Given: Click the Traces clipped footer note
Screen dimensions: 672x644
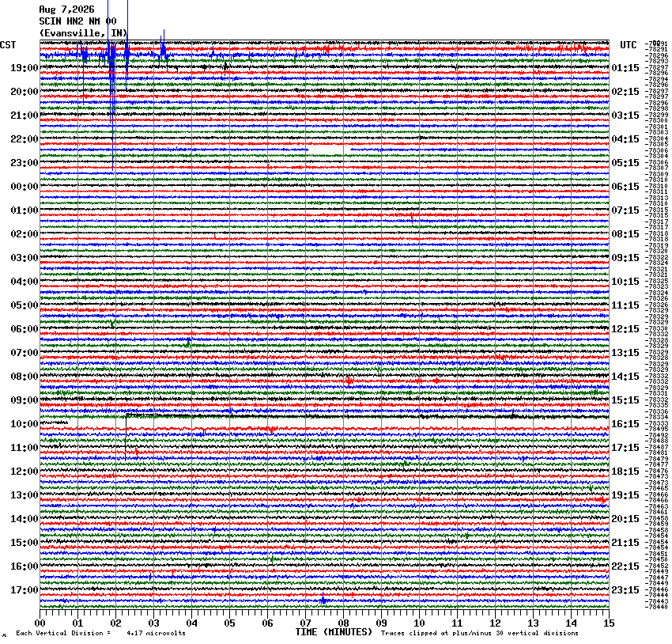Looking at the screenshot, I should [x=479, y=633].
